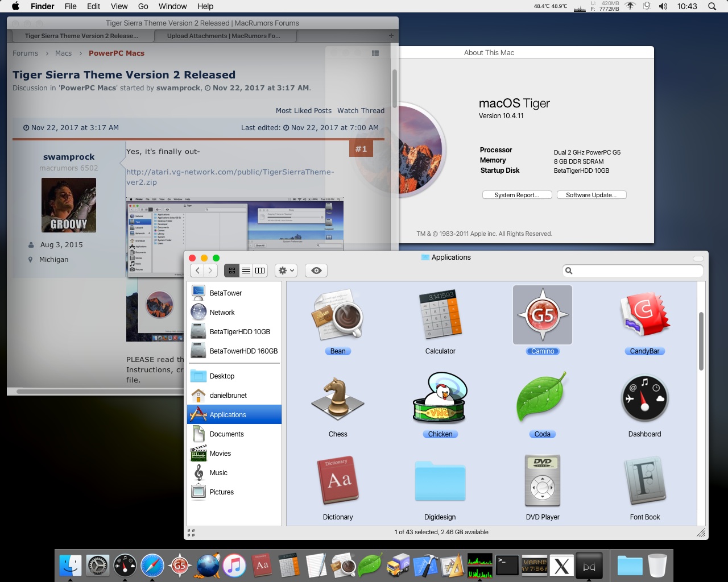This screenshot has width=728, height=582.
Task: Select the Dictionary app in Applications window
Action: pyautogui.click(x=338, y=481)
